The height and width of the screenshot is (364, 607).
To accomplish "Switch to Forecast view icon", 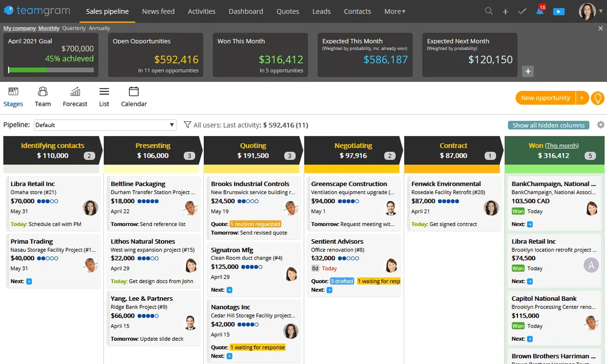I will point(75,97).
